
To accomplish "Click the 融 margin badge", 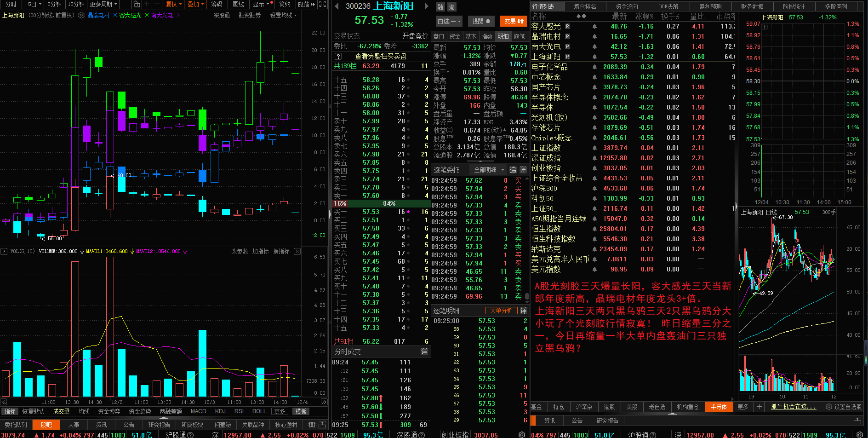I will pyautogui.click(x=440, y=7).
